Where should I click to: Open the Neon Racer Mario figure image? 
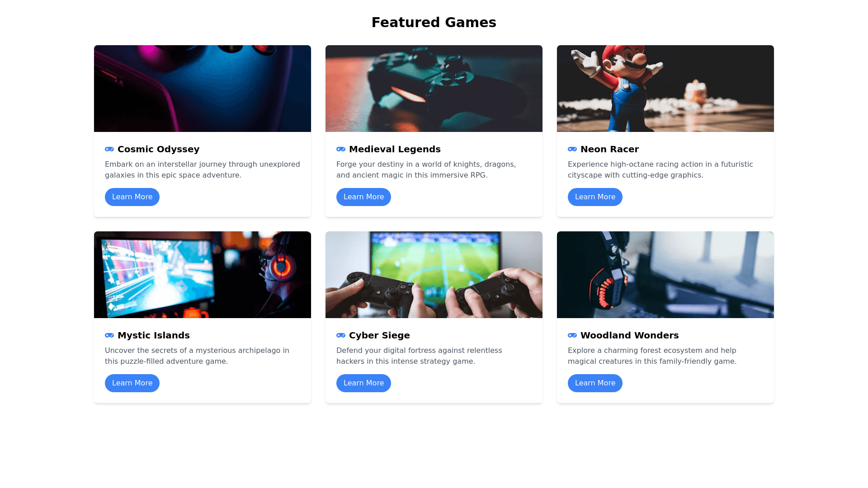(665, 89)
